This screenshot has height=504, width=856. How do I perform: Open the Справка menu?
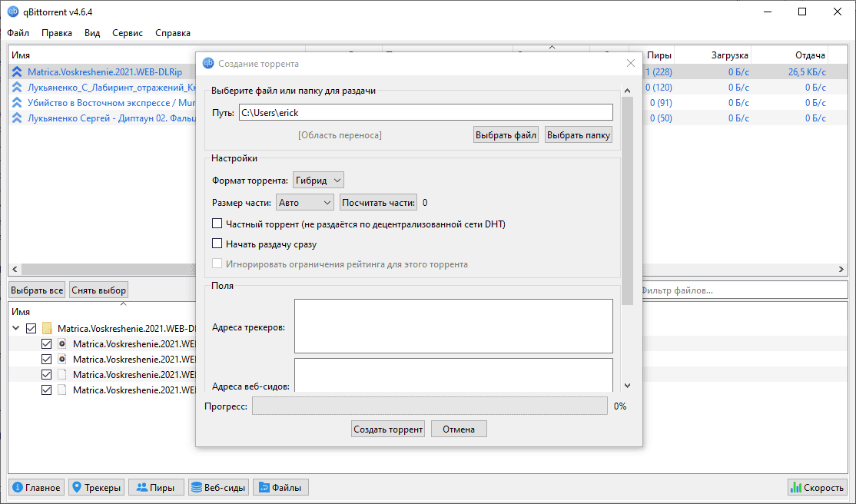pyautogui.click(x=173, y=33)
